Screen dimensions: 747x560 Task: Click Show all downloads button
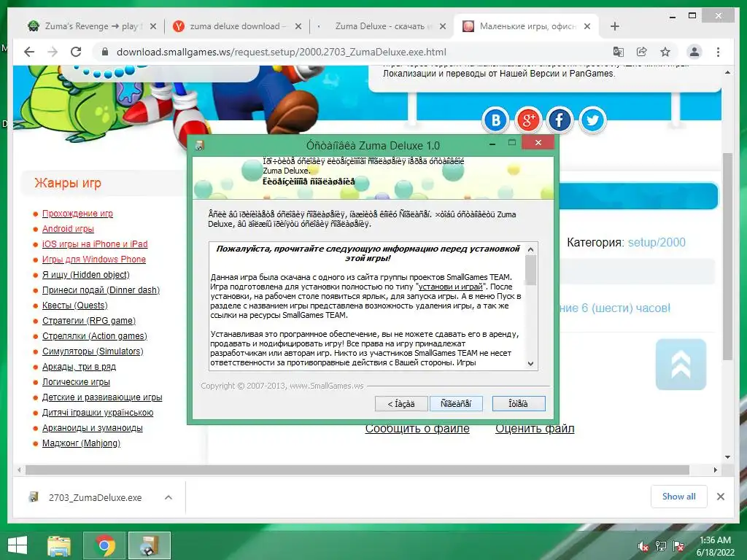point(679,497)
